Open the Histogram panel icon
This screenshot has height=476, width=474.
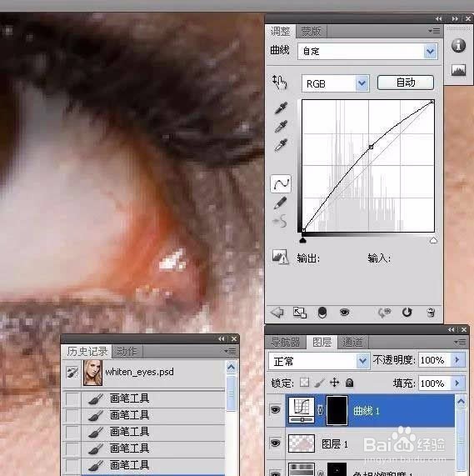coord(458,70)
